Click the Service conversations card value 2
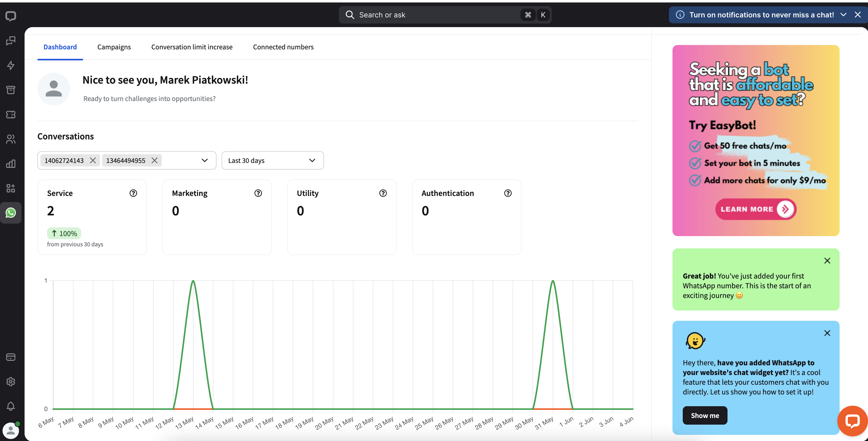 pos(51,211)
